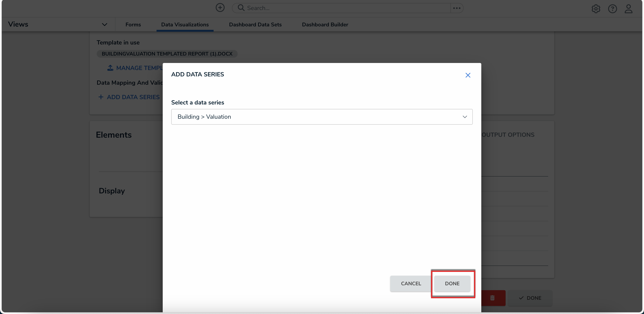Switch to the Forms tab
The height and width of the screenshot is (314, 644).
point(133,24)
